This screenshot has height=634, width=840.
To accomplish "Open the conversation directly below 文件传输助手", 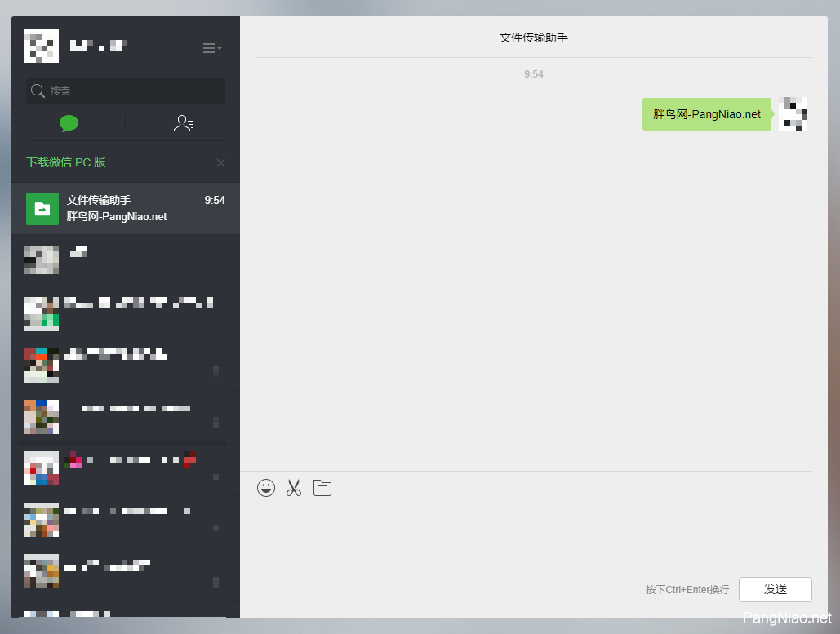I will pos(126,259).
